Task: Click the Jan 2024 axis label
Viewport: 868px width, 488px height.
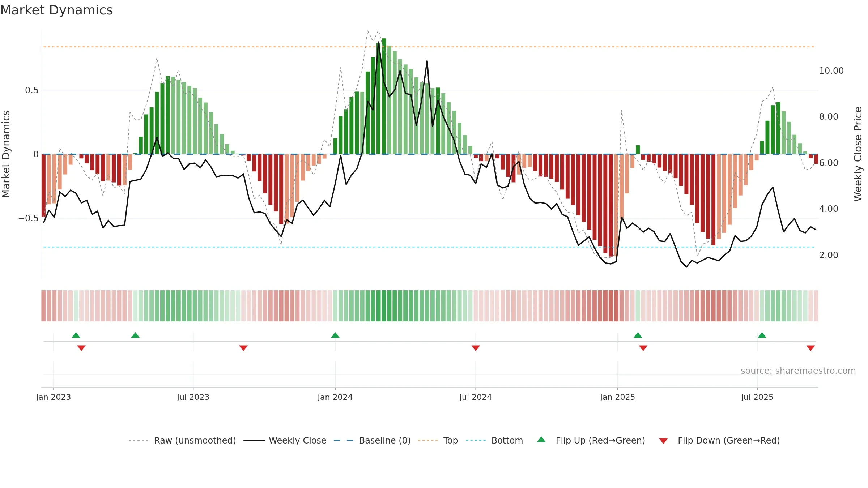Action: click(335, 397)
